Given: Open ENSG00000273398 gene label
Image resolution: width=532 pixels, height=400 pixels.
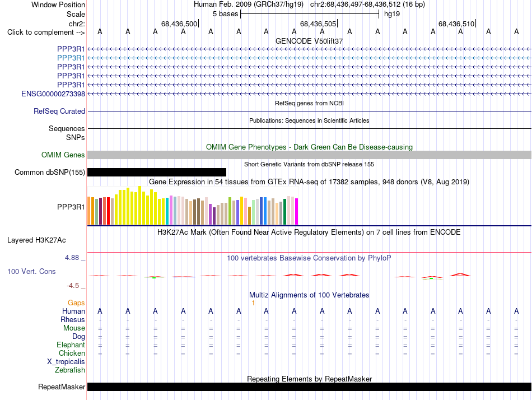Looking at the screenshot, I should (x=53, y=94).
